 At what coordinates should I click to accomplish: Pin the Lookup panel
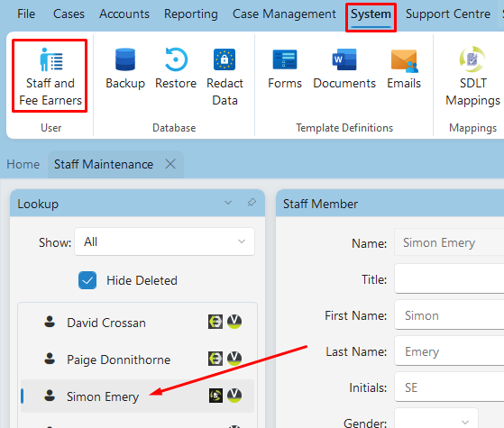[252, 203]
